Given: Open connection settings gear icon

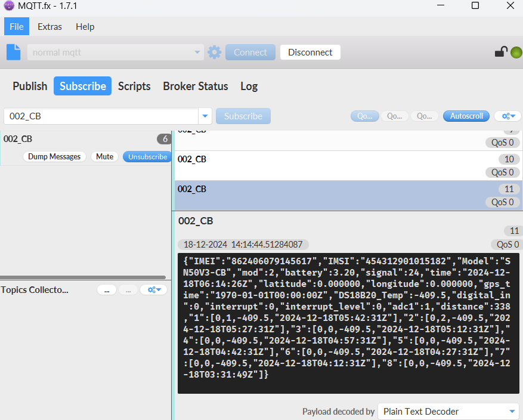Looking at the screenshot, I should (x=214, y=52).
